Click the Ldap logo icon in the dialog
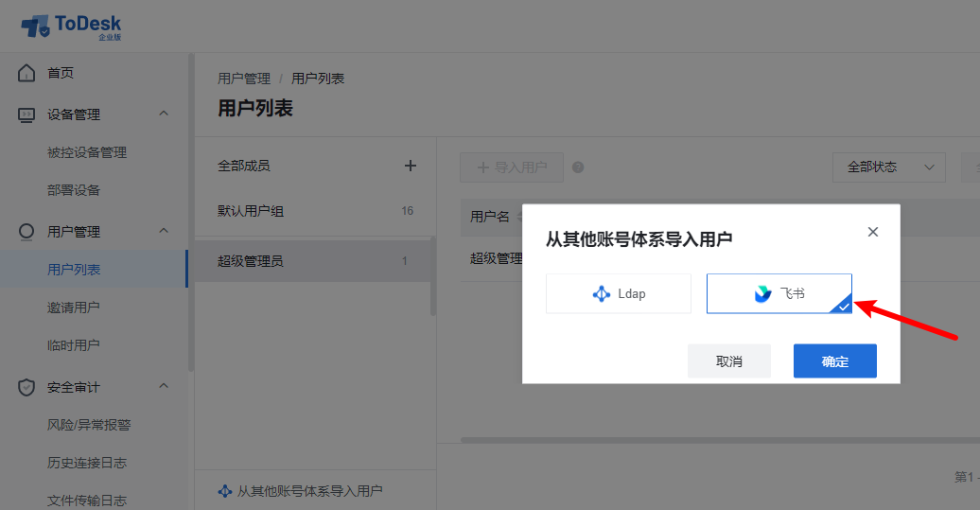This screenshot has height=510, width=980. [x=602, y=293]
